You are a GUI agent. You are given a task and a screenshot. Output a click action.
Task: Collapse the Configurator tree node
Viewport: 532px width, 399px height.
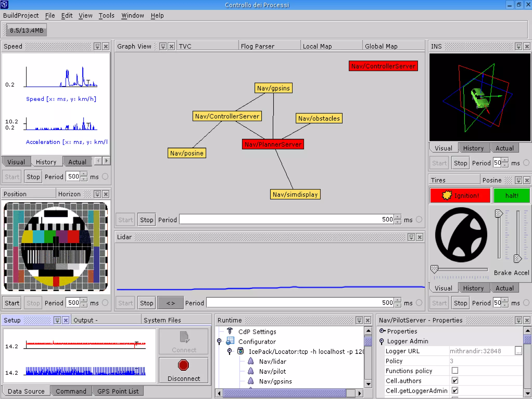219,341
